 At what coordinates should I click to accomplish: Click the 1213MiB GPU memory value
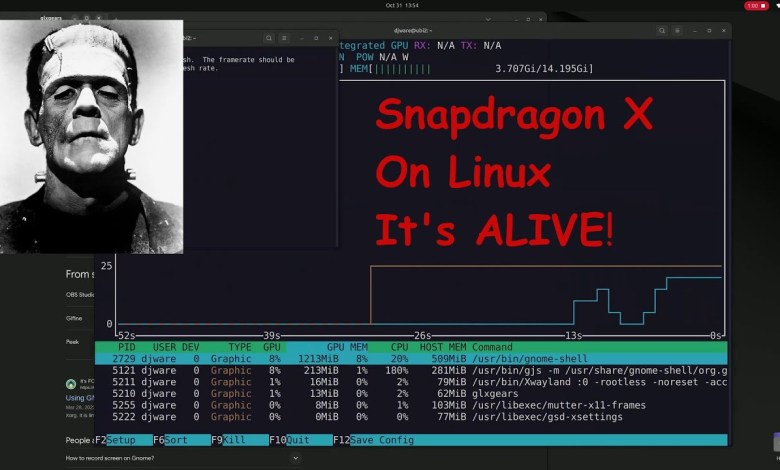pyautogui.click(x=318, y=359)
